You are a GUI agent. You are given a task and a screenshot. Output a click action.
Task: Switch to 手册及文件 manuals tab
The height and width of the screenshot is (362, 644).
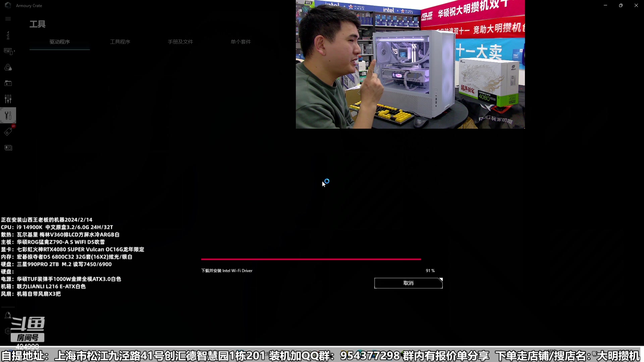click(x=180, y=42)
